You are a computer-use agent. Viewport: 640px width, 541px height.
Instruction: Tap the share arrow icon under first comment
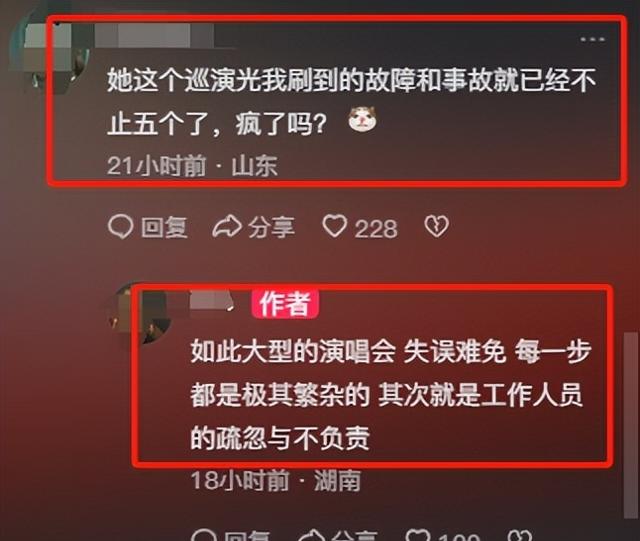(227, 227)
